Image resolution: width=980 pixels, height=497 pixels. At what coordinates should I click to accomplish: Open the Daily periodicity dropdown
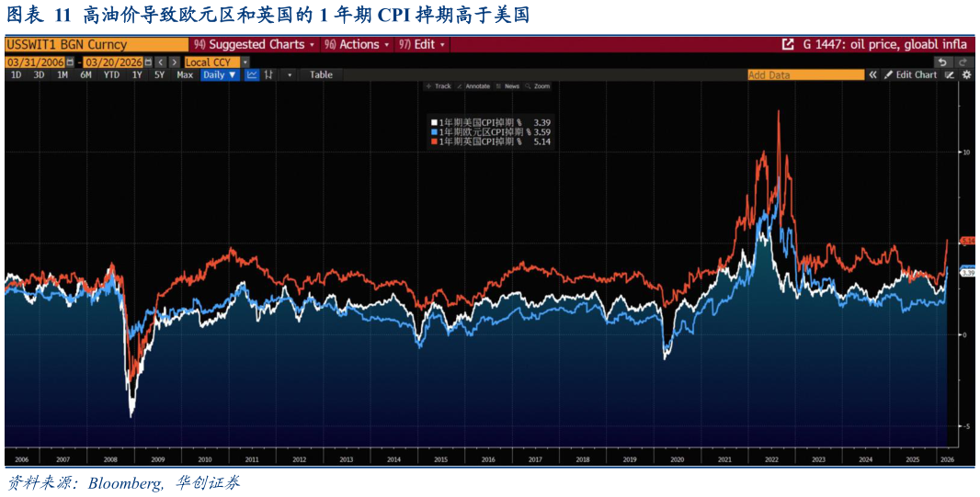tap(220, 75)
